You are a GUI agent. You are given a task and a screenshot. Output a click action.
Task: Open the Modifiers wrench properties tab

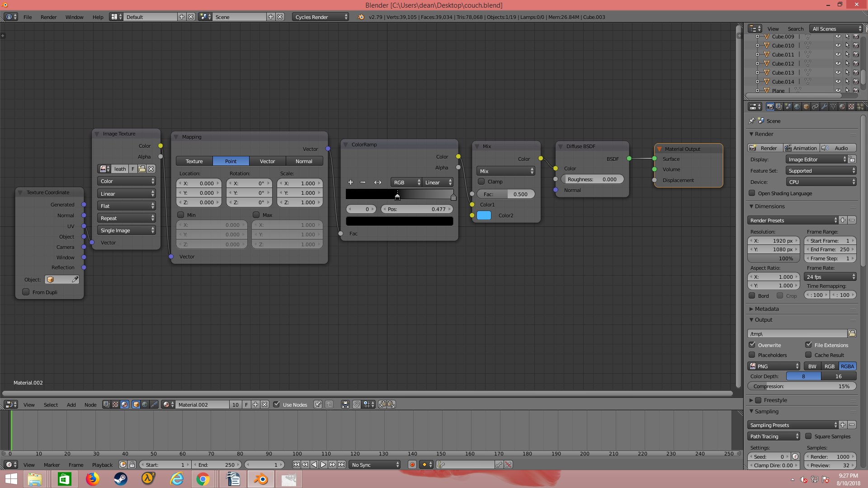[x=824, y=107]
